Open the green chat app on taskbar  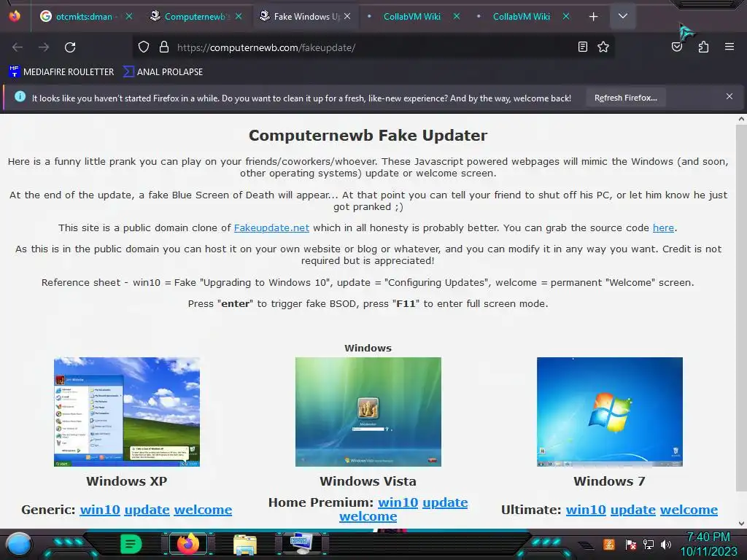(x=131, y=544)
